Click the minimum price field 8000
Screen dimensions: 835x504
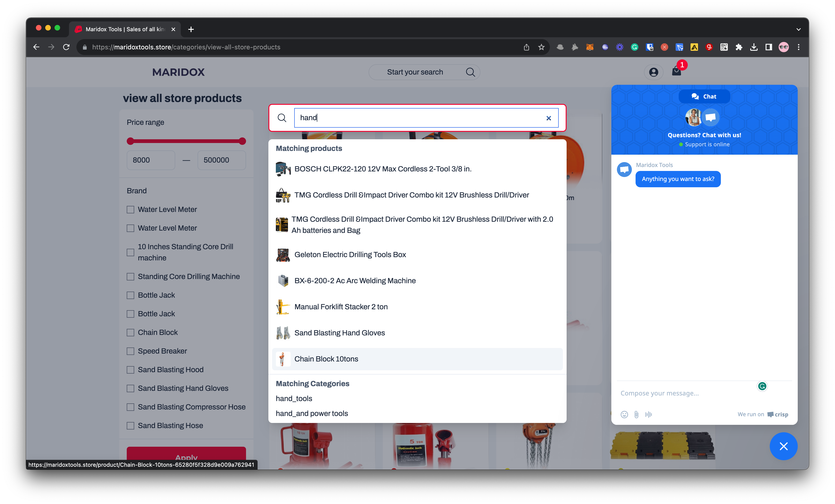pyautogui.click(x=151, y=160)
